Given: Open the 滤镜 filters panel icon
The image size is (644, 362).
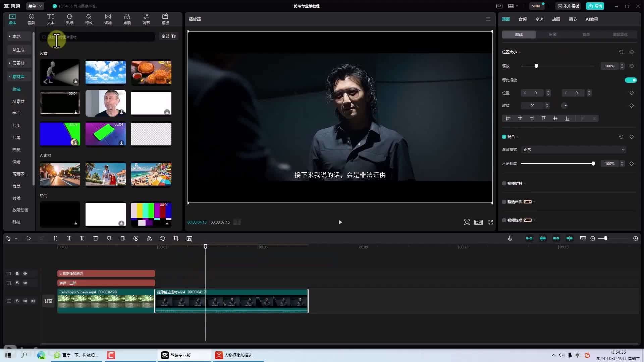Looking at the screenshot, I should [127, 19].
